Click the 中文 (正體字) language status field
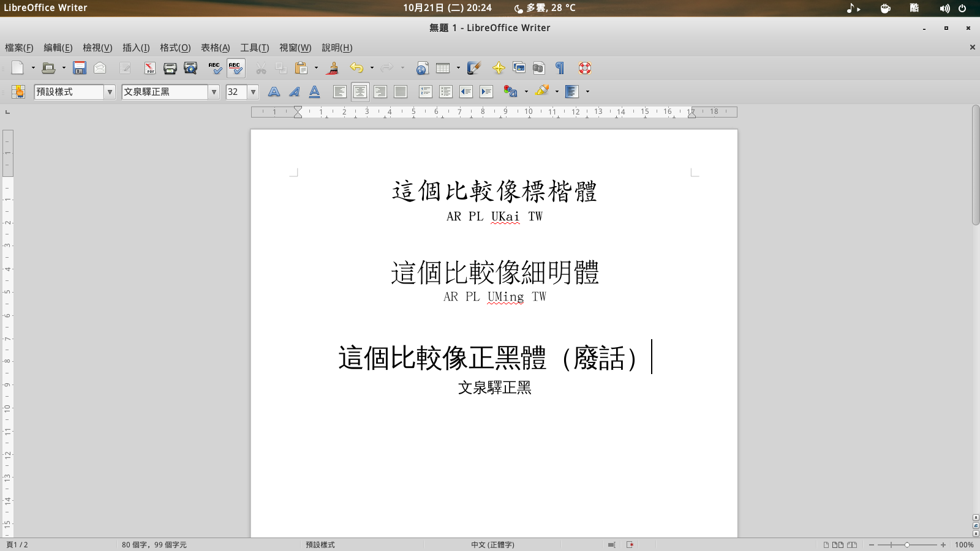980x551 pixels. pyautogui.click(x=492, y=545)
